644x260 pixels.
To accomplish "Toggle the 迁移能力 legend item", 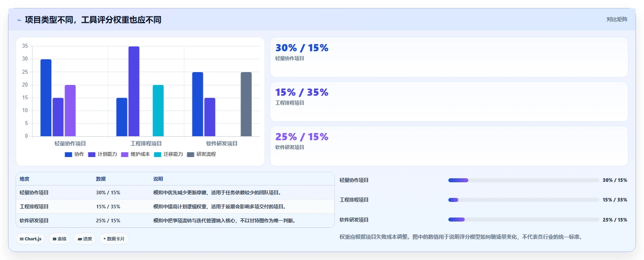I will point(168,154).
